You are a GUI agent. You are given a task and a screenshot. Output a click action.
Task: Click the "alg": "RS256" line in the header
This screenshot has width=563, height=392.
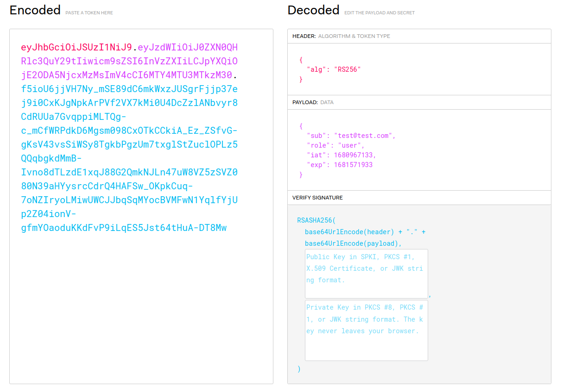pos(334,69)
